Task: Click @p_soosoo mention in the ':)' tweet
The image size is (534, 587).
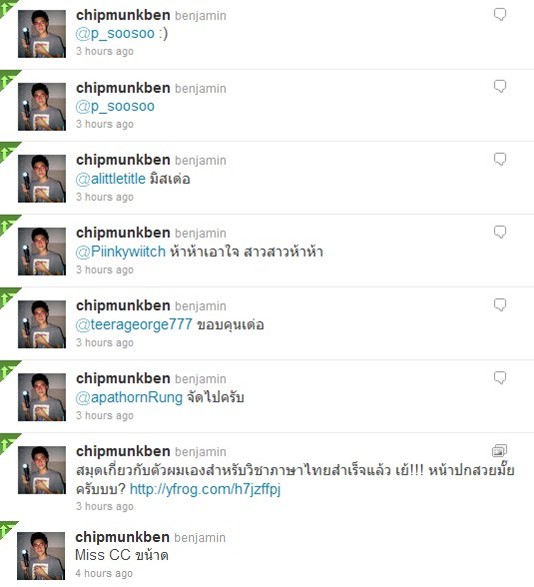Action: pyautogui.click(x=115, y=34)
